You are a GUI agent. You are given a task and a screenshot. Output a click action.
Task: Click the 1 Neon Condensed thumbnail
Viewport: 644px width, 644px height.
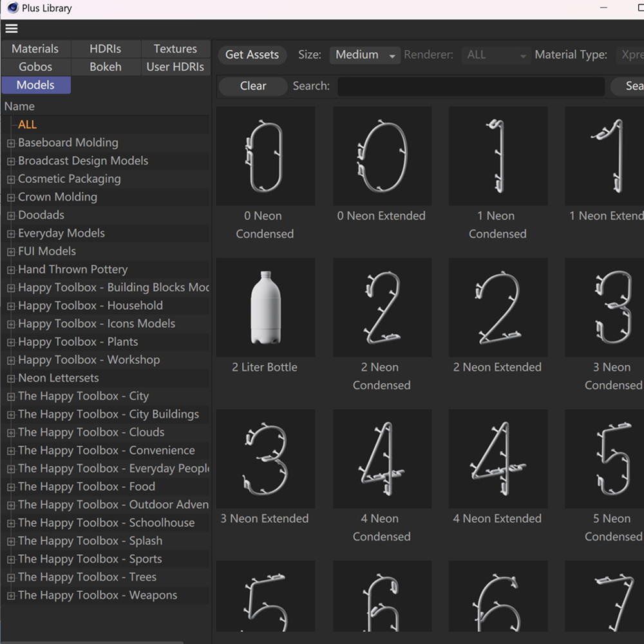coord(497,156)
